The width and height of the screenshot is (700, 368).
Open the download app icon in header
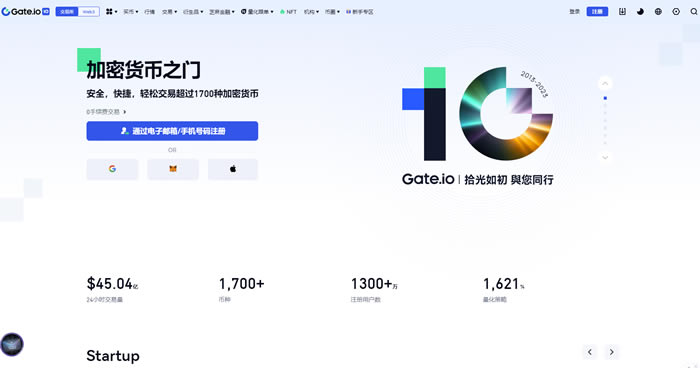tap(622, 12)
